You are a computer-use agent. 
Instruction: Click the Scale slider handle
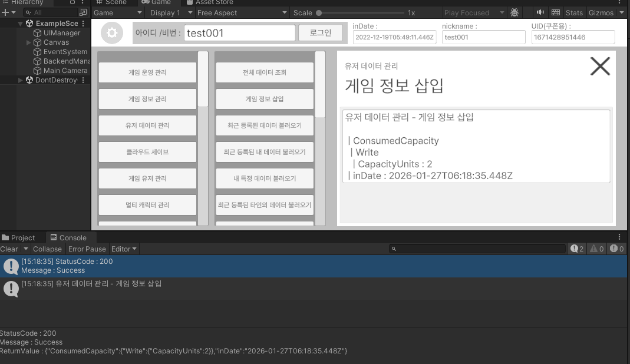[319, 12]
